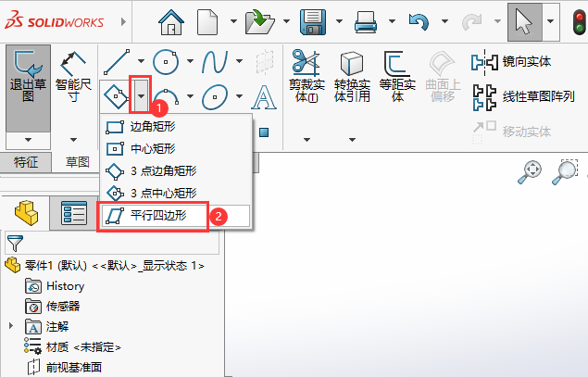Click the Rebuild traffic light icon
Screen dimensions: 588x377
click(x=580, y=22)
